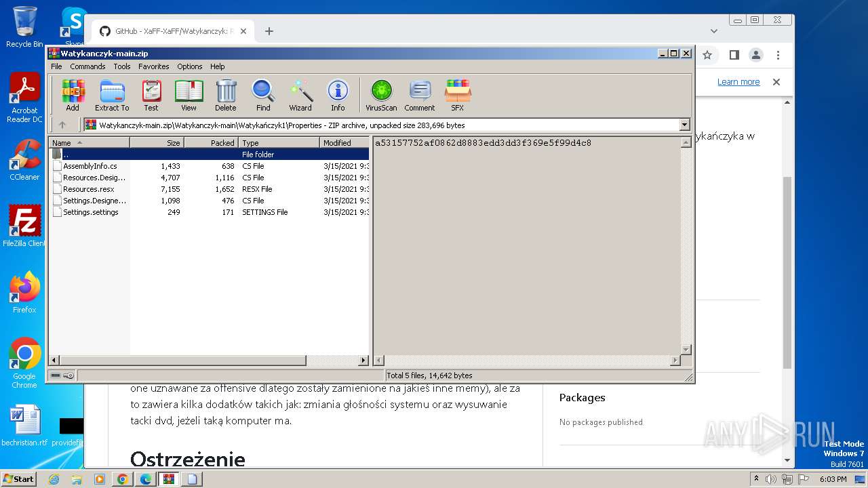
Task: Open the File menu
Action: coord(56,66)
